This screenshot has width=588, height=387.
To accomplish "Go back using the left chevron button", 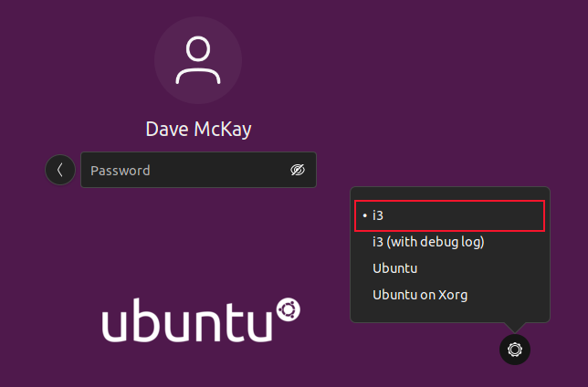I will point(60,170).
